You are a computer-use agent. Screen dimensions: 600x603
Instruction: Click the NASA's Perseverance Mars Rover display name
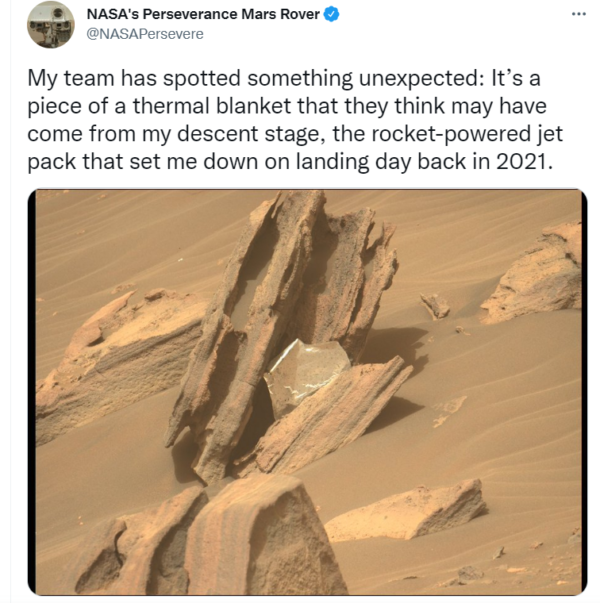tap(203, 14)
